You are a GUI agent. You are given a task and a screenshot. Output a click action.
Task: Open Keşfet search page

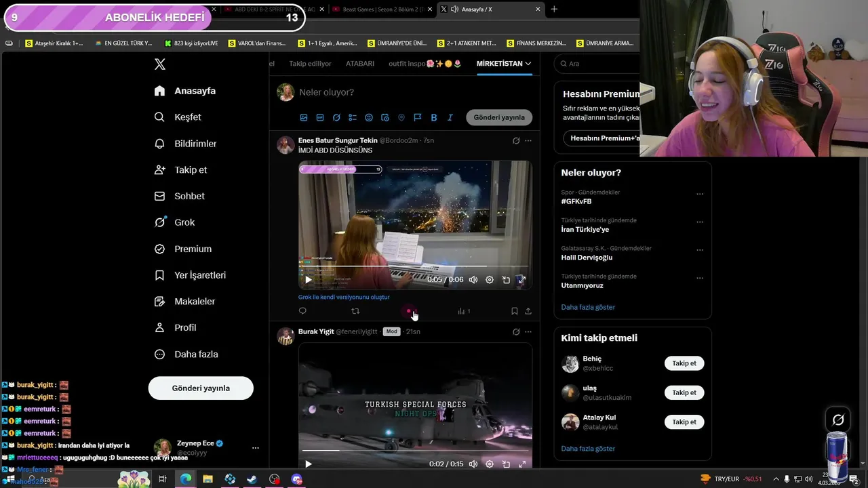click(x=178, y=117)
